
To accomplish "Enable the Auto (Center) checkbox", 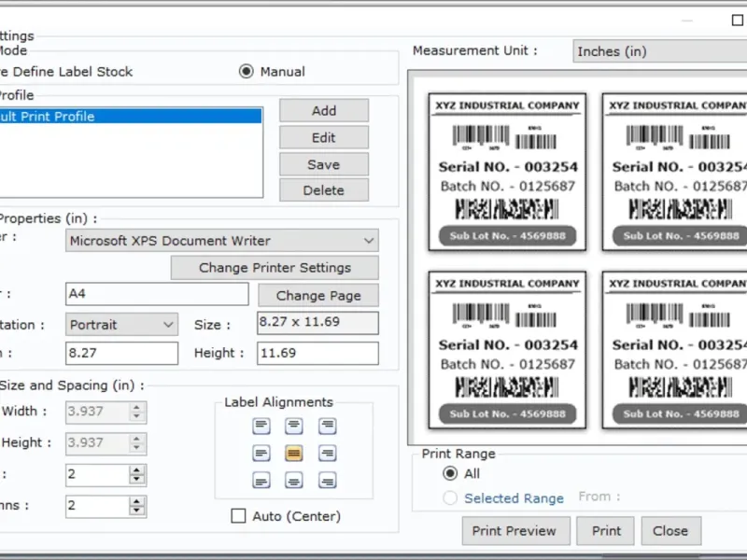I will point(239,516).
